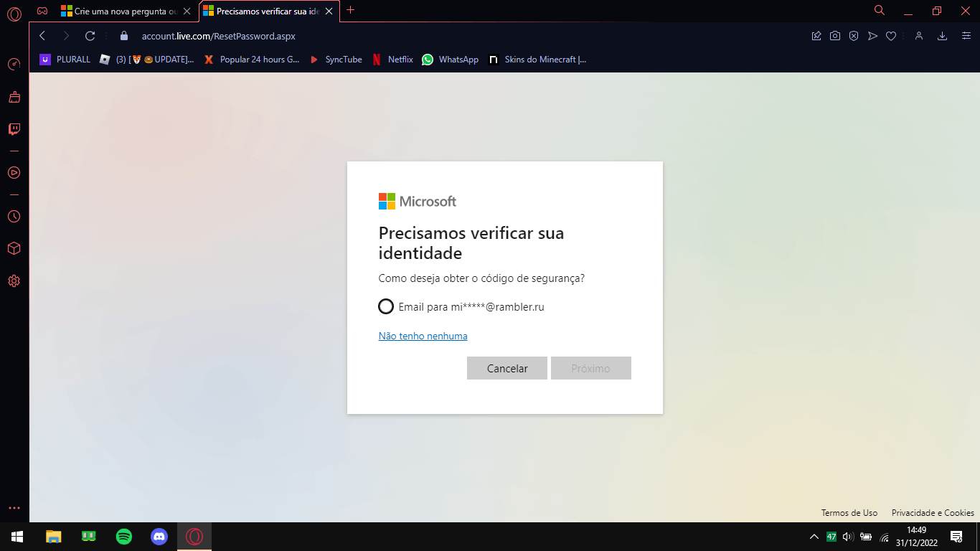The height and width of the screenshot is (551, 980).
Task: Open GX Cleaner in the sidebar
Action: tap(14, 97)
